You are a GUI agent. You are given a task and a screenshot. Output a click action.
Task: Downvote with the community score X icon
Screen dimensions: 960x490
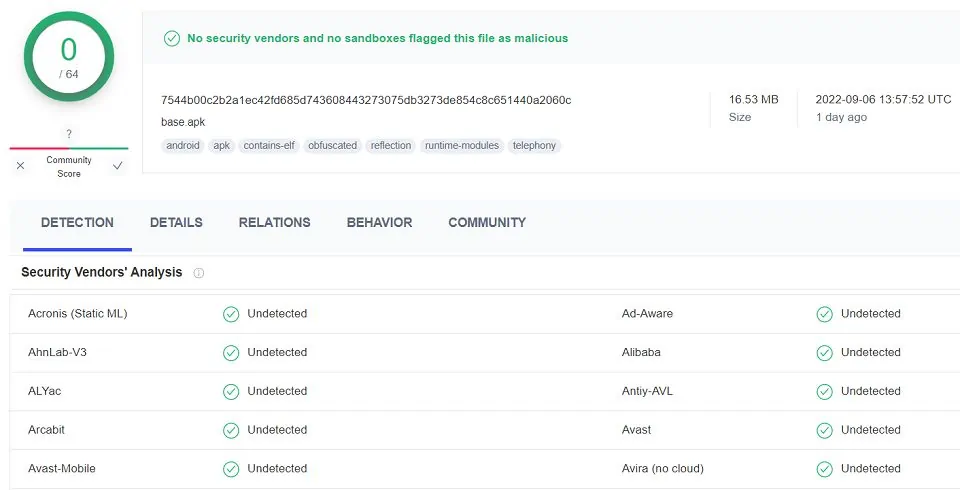21,165
